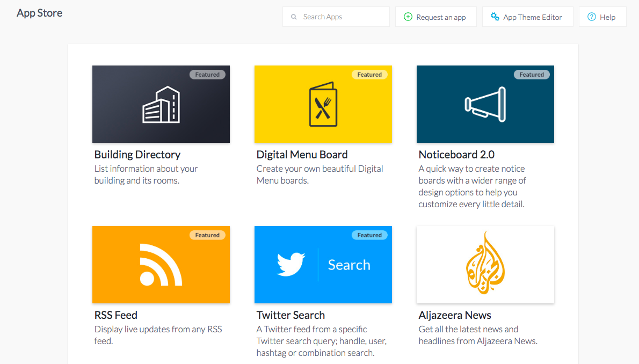This screenshot has height=364, width=639.
Task: Open the Twitter Search title link
Action: (291, 315)
